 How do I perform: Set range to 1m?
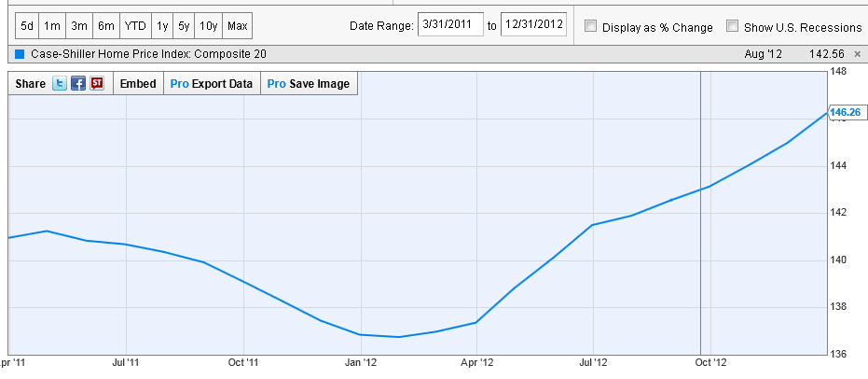tap(52, 26)
